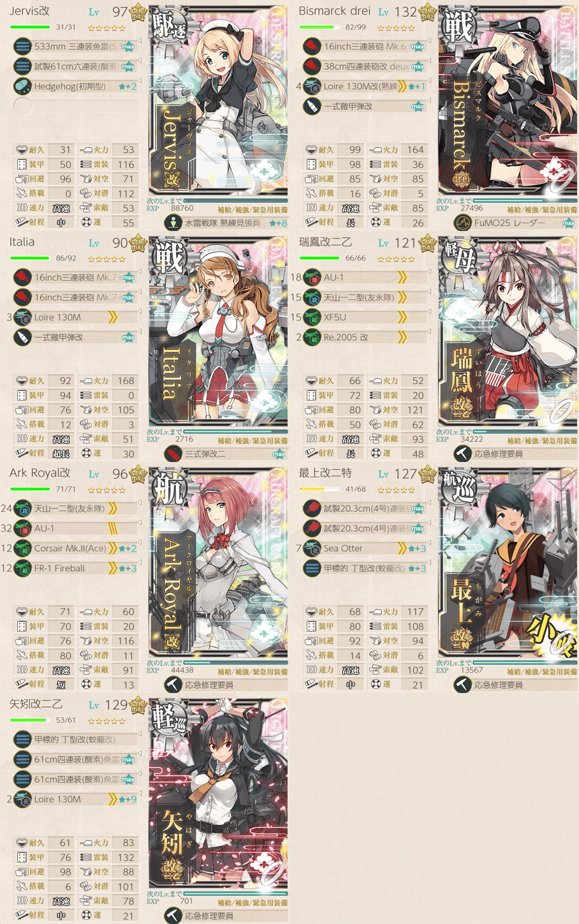Click the Yahagi Kai Ni card artwork
The width and height of the screenshot is (579, 924).
(218, 793)
